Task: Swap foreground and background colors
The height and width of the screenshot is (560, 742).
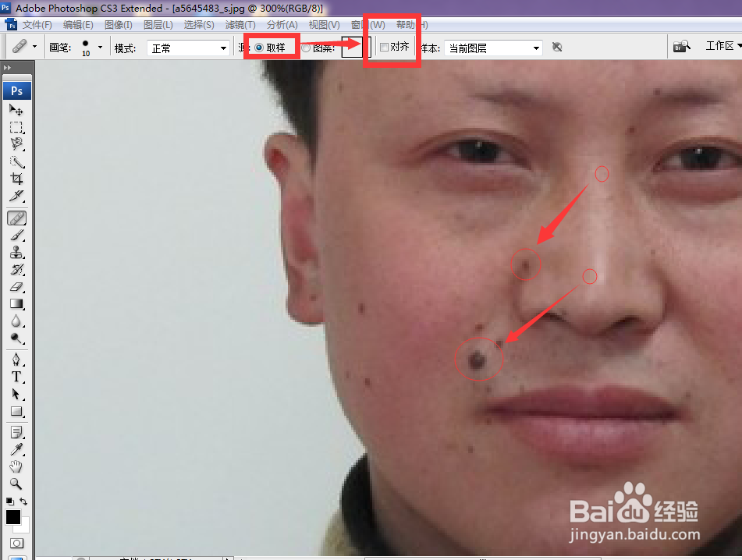Action: (x=23, y=502)
